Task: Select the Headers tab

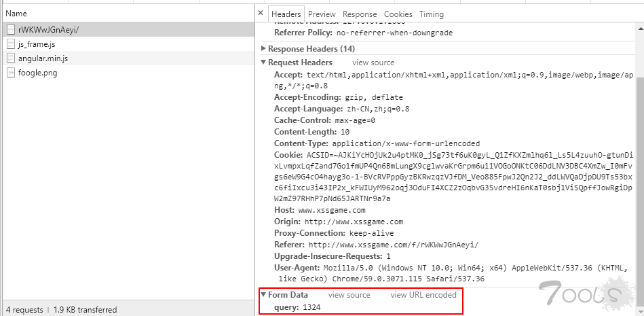Action: click(286, 14)
